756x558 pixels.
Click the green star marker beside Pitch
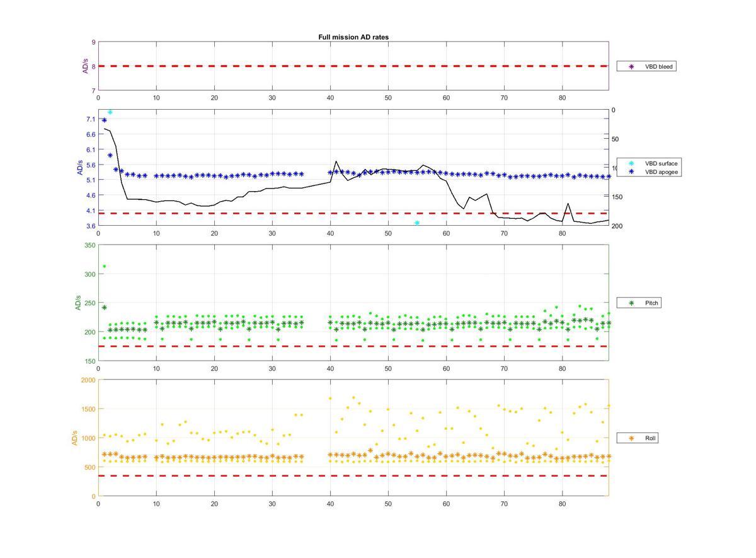[631, 303]
